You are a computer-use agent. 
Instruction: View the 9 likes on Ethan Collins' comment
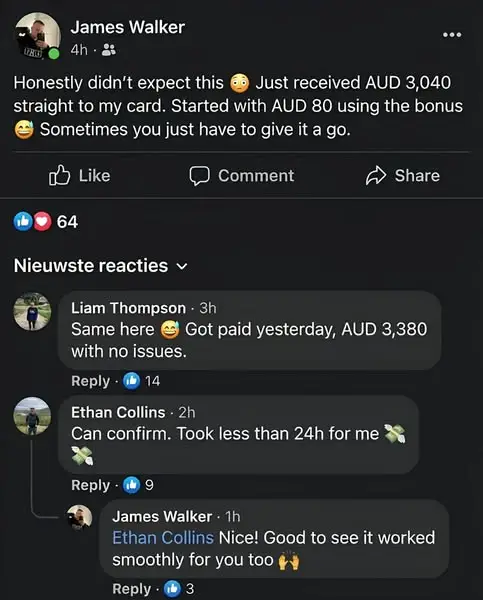pyautogui.click(x=138, y=485)
